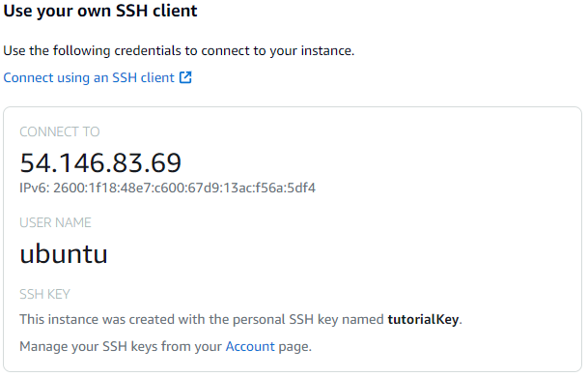Click the sentence about following credentials
Screen dimensions: 588x377
(179, 50)
